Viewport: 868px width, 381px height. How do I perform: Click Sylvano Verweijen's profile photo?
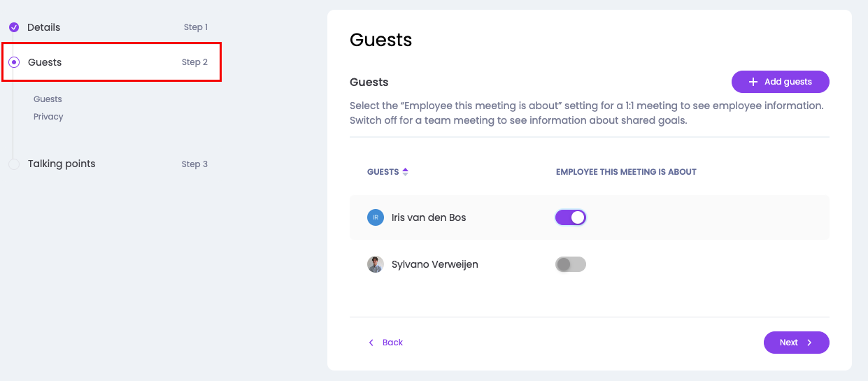tap(376, 264)
